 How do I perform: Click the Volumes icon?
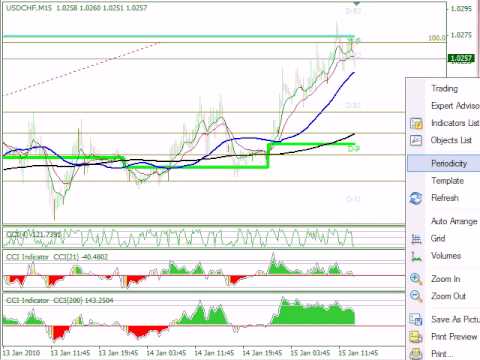coord(416,256)
